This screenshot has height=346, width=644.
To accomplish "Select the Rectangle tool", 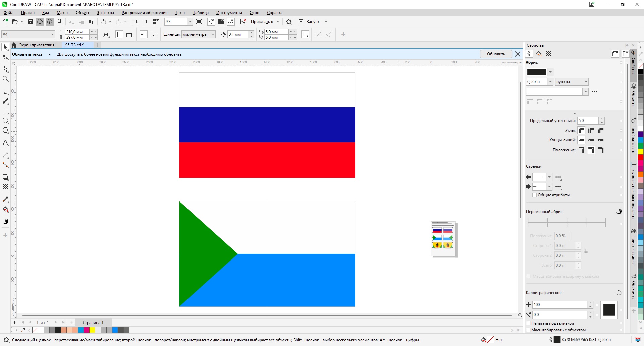I will coord(5,111).
